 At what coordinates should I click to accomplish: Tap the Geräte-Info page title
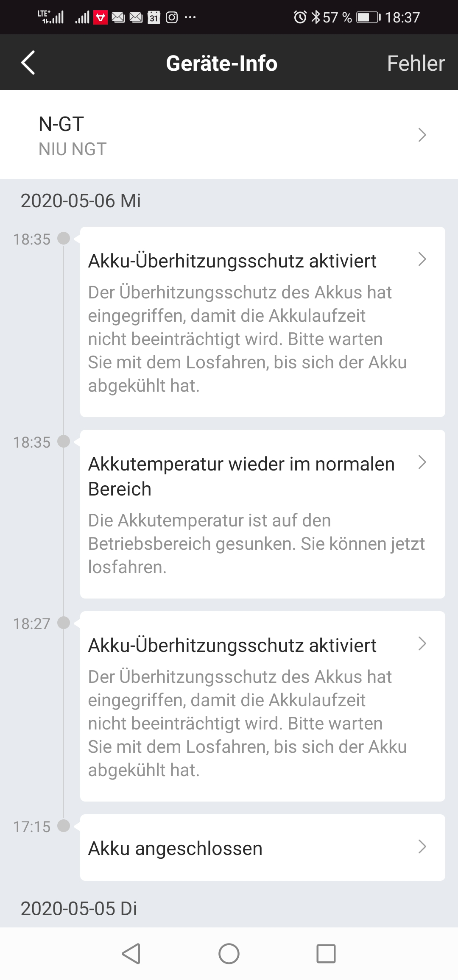[221, 64]
